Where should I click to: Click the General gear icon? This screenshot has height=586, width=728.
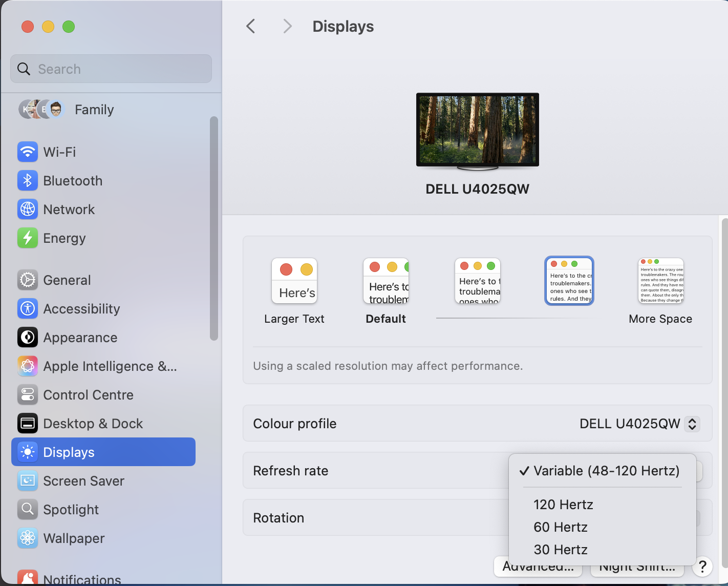28,280
